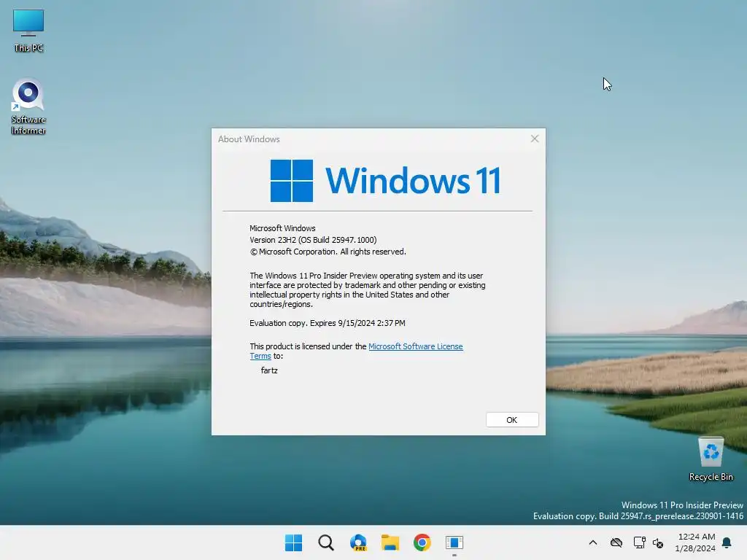The image size is (747, 560).
Task: Launch Microsoft Edge Preview from taskbar
Action: coord(358,542)
